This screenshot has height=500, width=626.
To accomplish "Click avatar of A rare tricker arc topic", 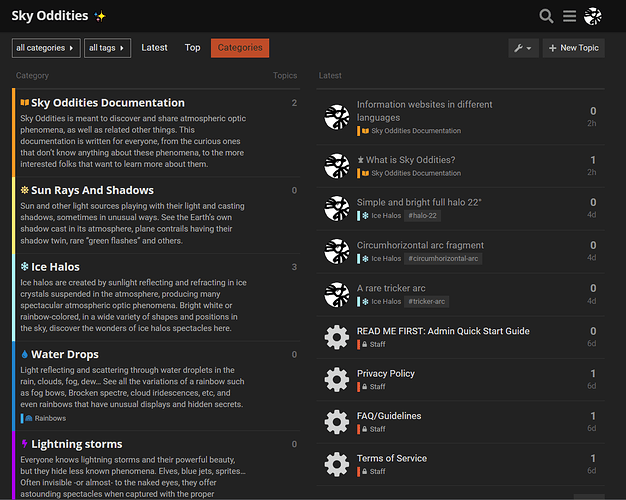I will pos(337,295).
